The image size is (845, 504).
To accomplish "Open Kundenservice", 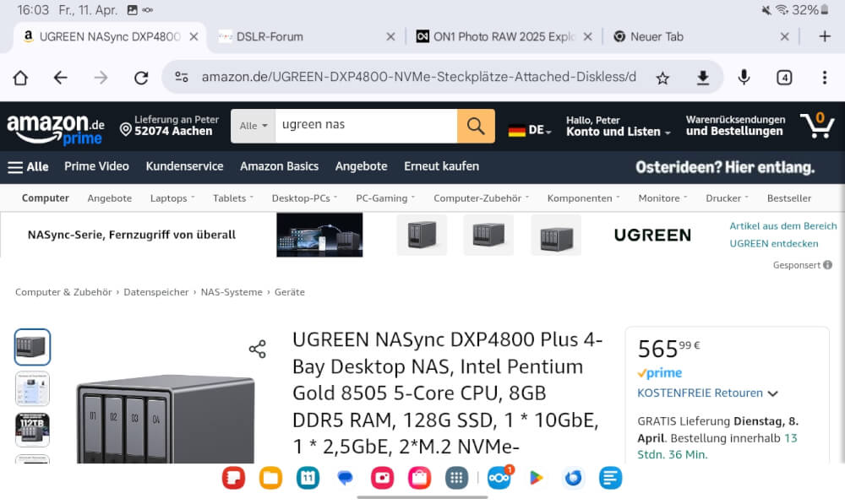I will pos(184,166).
